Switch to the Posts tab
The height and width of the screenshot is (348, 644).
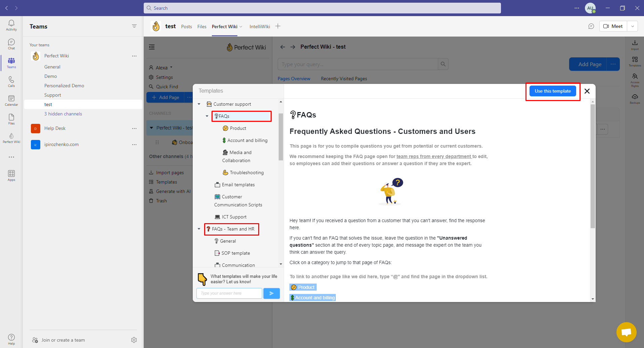click(186, 27)
